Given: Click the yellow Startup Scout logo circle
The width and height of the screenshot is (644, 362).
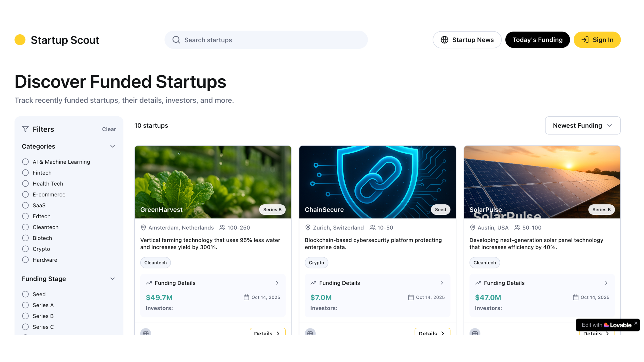Looking at the screenshot, I should 20,40.
